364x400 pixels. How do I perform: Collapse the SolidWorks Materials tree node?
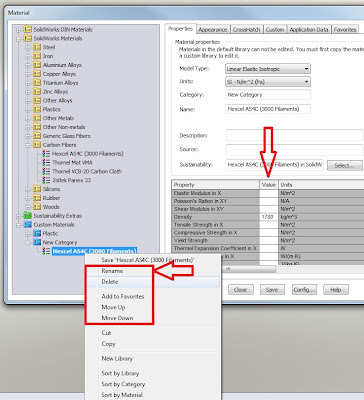[x=19, y=39]
